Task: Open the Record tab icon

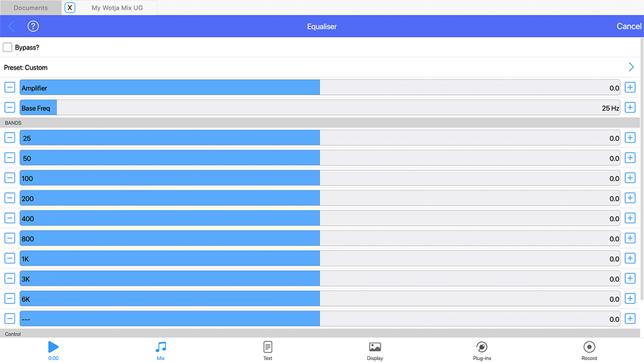Action: [x=589, y=347]
